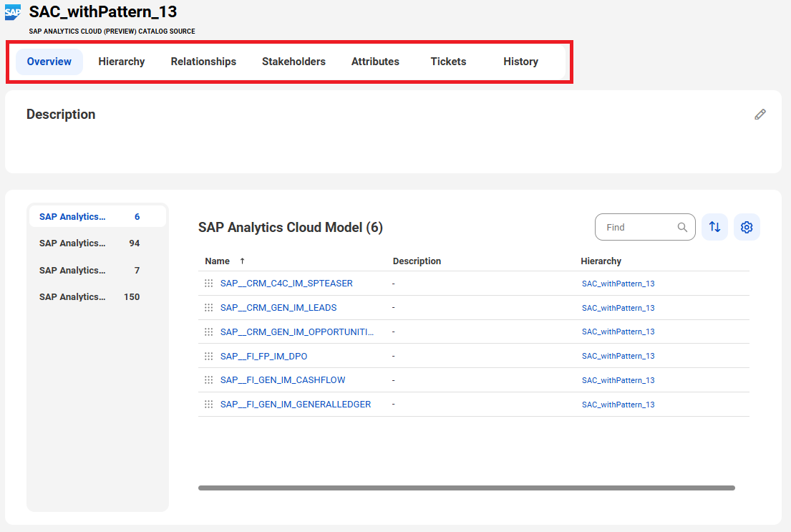This screenshot has width=791, height=532.
Task: Select the Overview tab
Action: tap(49, 62)
